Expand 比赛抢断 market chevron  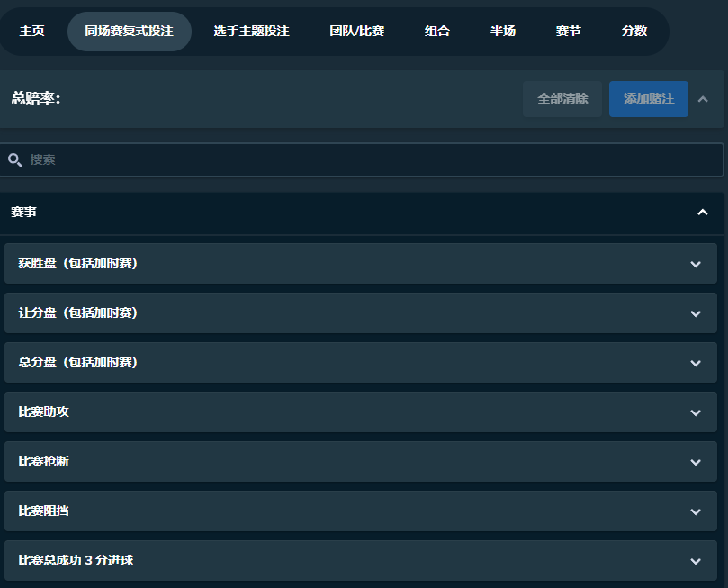pyautogui.click(x=695, y=462)
